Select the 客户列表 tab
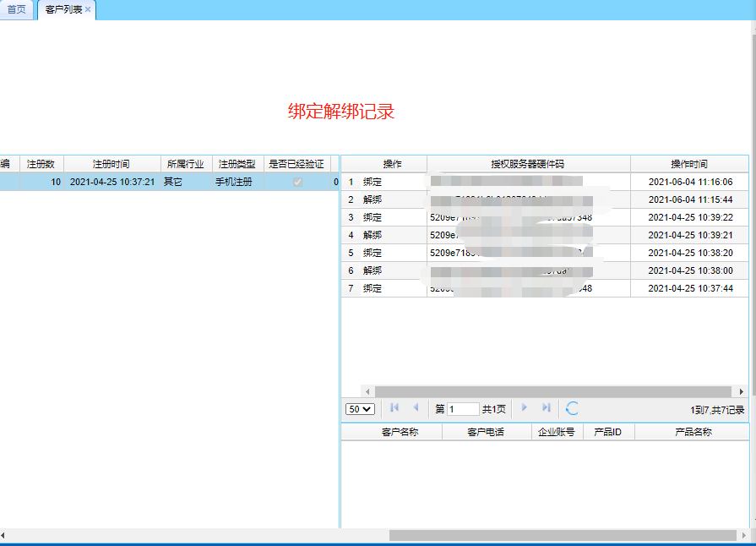The height and width of the screenshot is (546, 756). pos(63,10)
